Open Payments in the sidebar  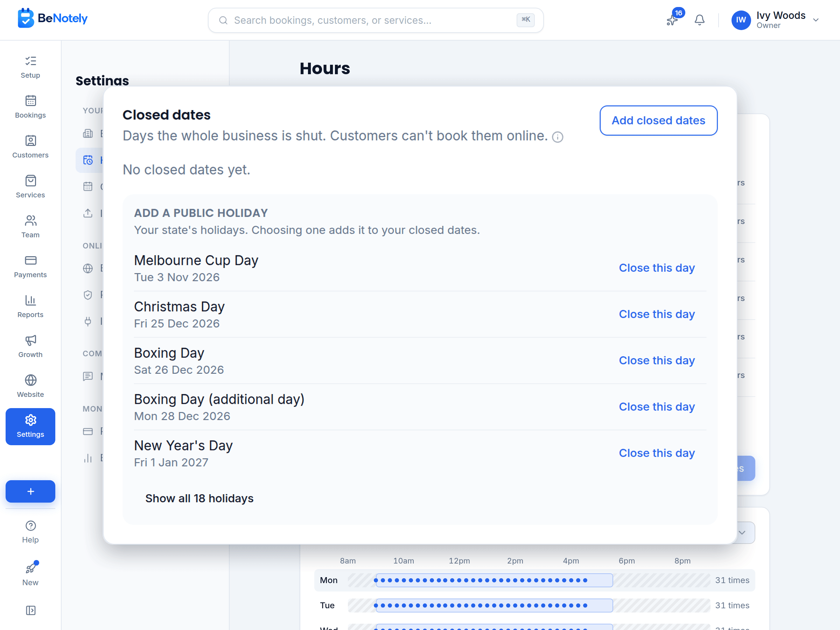(x=30, y=266)
